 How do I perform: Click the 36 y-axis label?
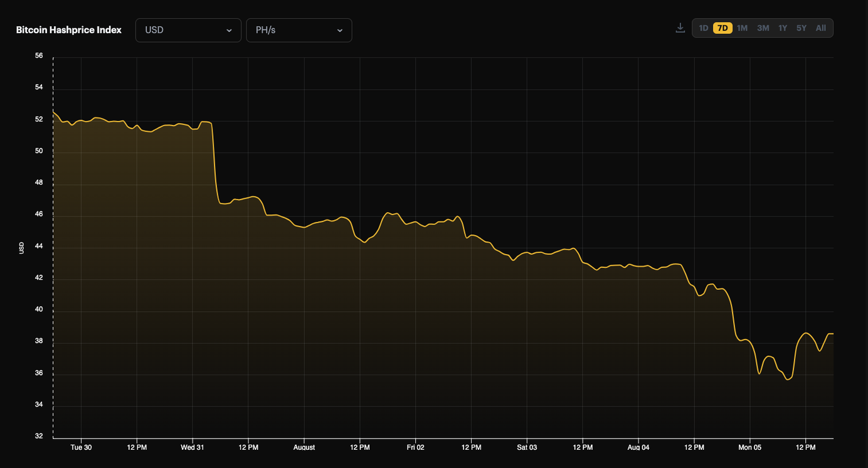point(39,373)
